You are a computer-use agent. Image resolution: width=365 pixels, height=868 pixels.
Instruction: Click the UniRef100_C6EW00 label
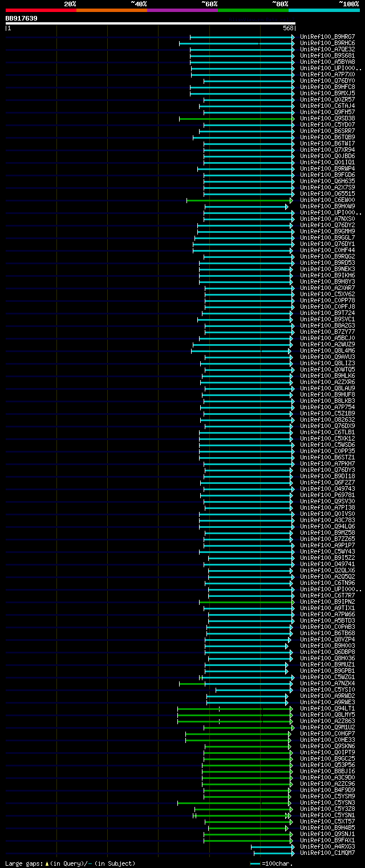click(327, 200)
